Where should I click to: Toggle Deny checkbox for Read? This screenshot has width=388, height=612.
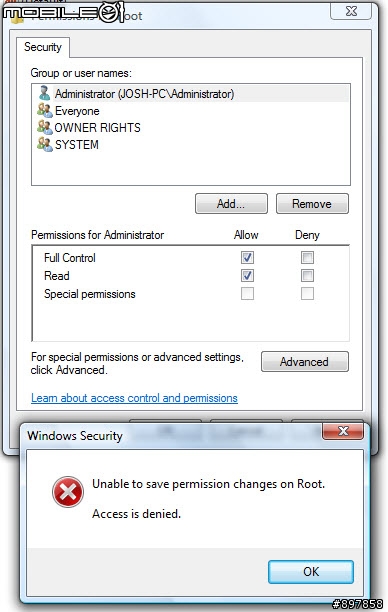point(307,276)
